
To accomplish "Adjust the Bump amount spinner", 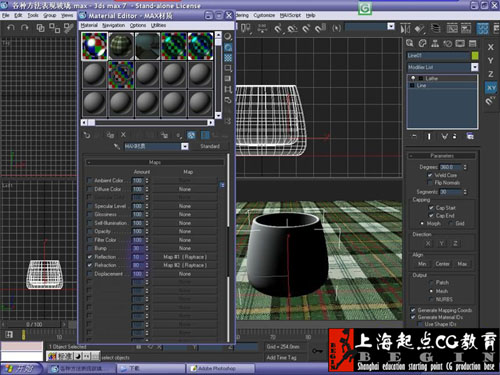I will pos(147,248).
